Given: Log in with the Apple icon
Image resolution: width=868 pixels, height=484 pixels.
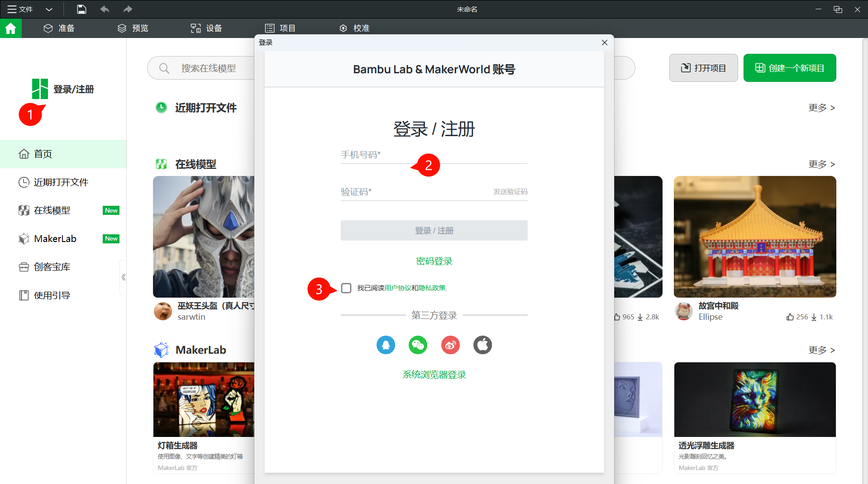Looking at the screenshot, I should 482,345.
